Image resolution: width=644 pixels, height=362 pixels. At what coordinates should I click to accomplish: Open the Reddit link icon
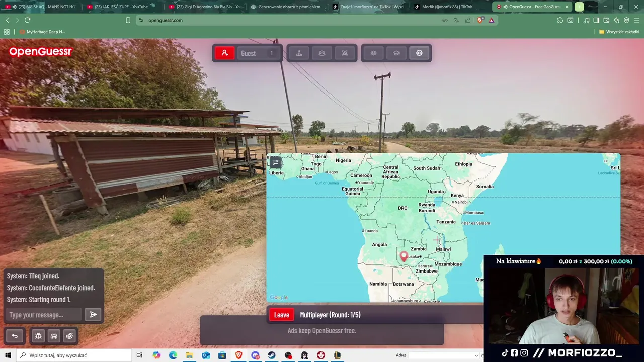click(x=69, y=336)
